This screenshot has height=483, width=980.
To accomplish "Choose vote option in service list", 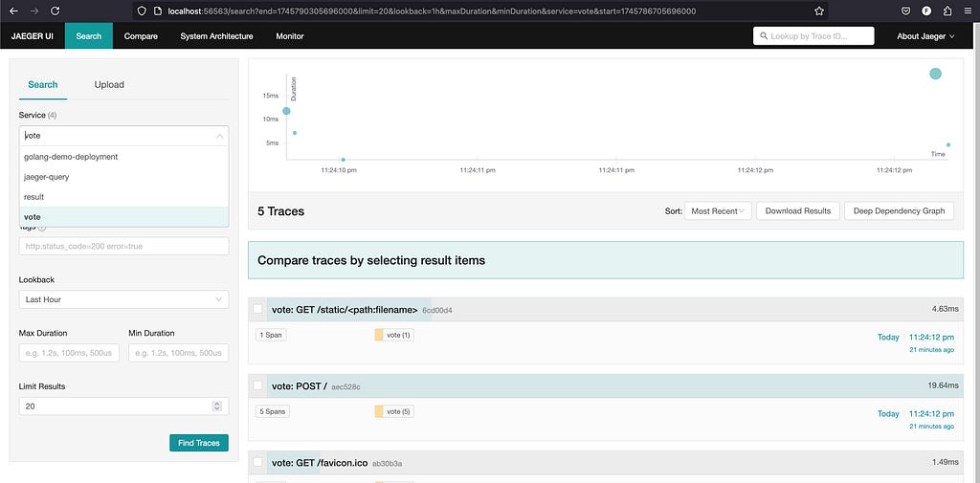I will tap(123, 217).
